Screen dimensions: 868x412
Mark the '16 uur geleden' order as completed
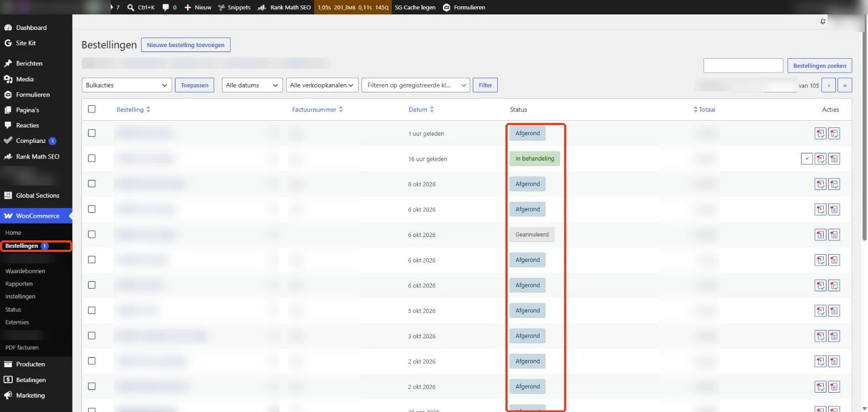(x=807, y=159)
